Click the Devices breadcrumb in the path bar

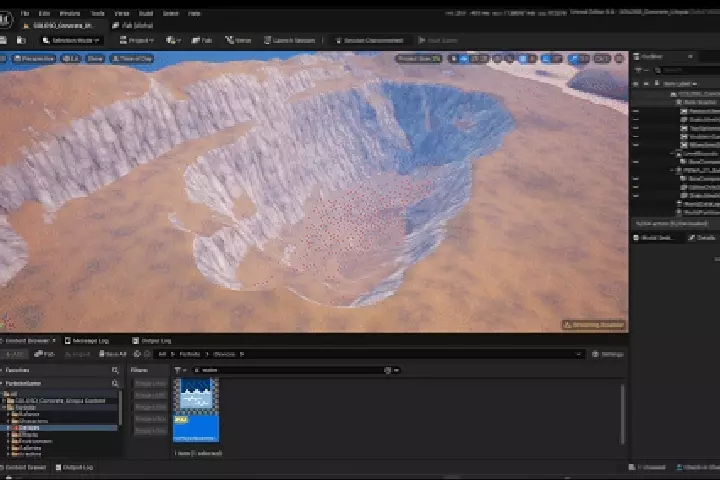[x=224, y=354]
